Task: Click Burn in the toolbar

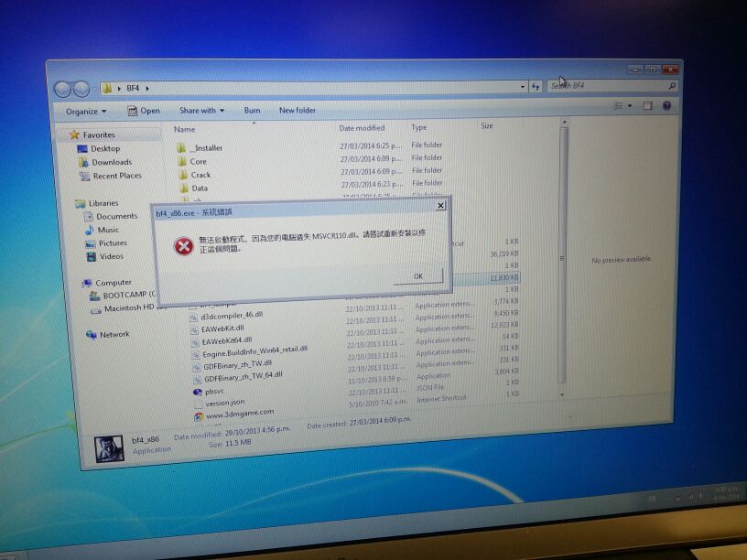Action: click(252, 110)
